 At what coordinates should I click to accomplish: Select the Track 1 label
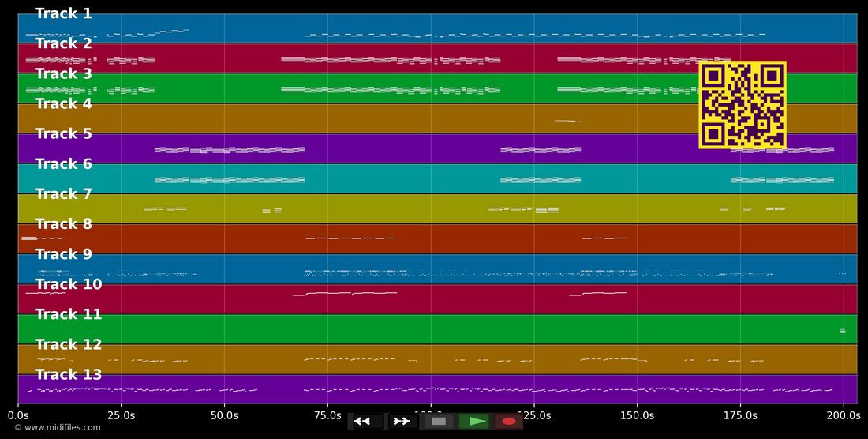64,14
